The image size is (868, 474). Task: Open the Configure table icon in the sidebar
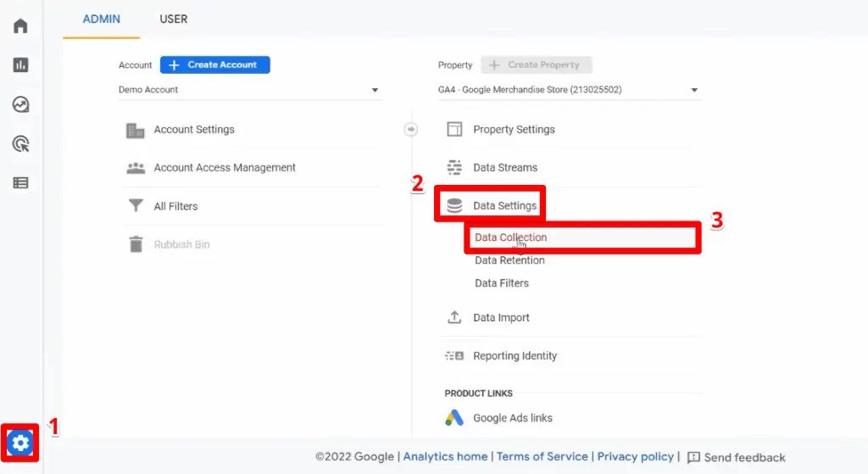tap(20, 183)
